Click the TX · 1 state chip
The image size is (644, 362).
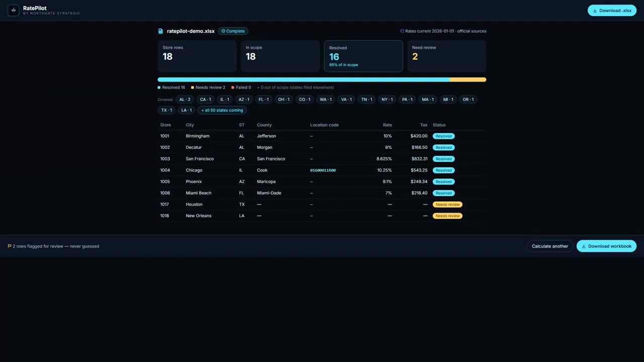coord(167,110)
